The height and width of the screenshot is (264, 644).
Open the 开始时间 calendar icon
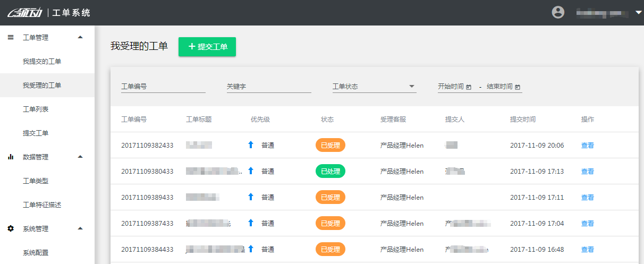(x=469, y=87)
